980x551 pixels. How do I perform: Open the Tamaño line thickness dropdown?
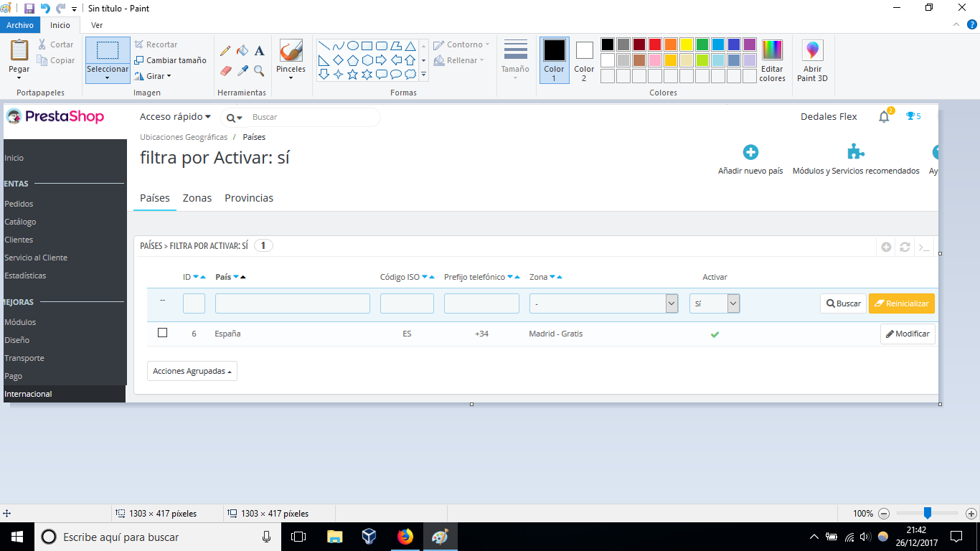(x=515, y=61)
